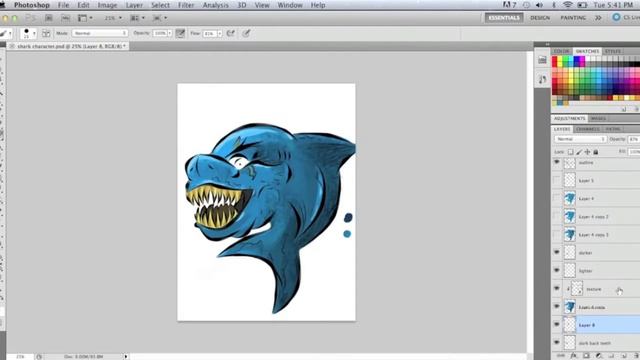This screenshot has width=640, height=360.
Task: Open the CS Live icon
Action: click(x=616, y=18)
